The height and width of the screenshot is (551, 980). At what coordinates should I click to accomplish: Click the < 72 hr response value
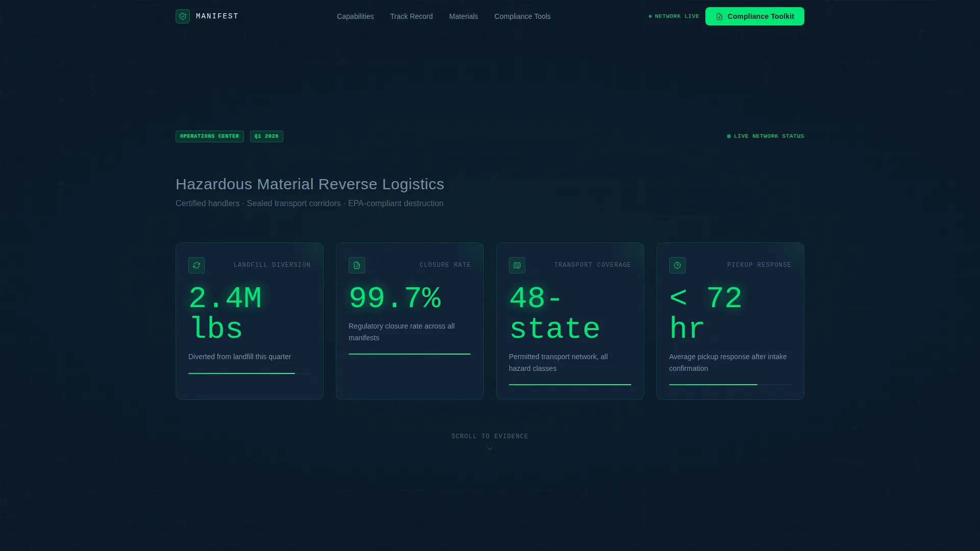[706, 313]
